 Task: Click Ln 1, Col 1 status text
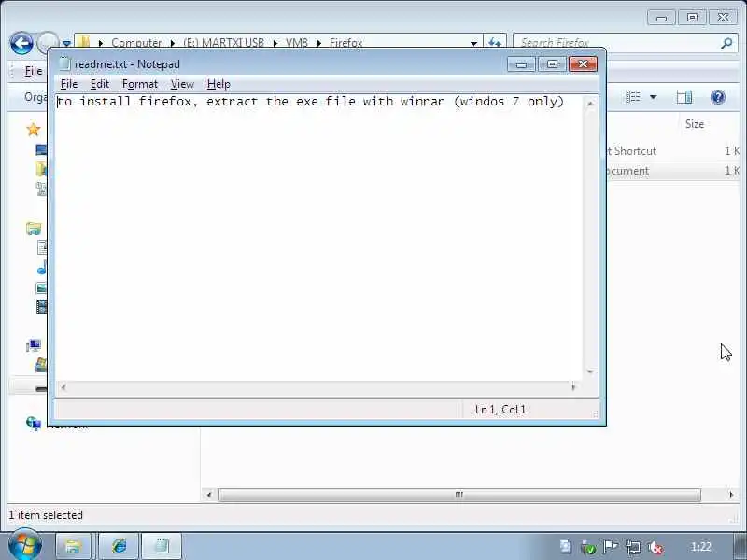(500, 410)
